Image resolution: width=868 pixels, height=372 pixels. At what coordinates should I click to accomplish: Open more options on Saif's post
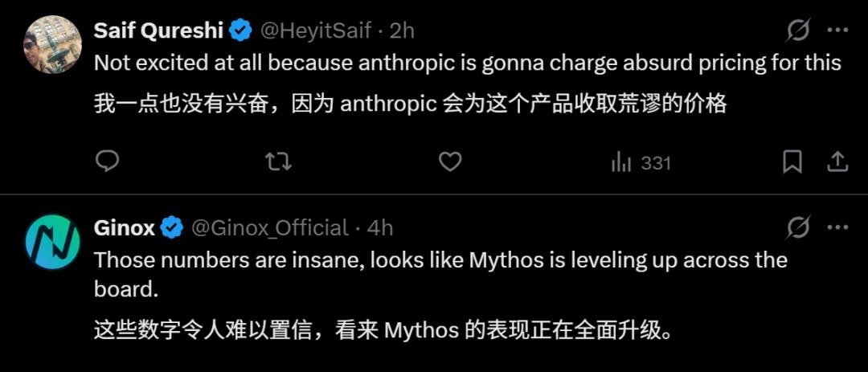[837, 31]
